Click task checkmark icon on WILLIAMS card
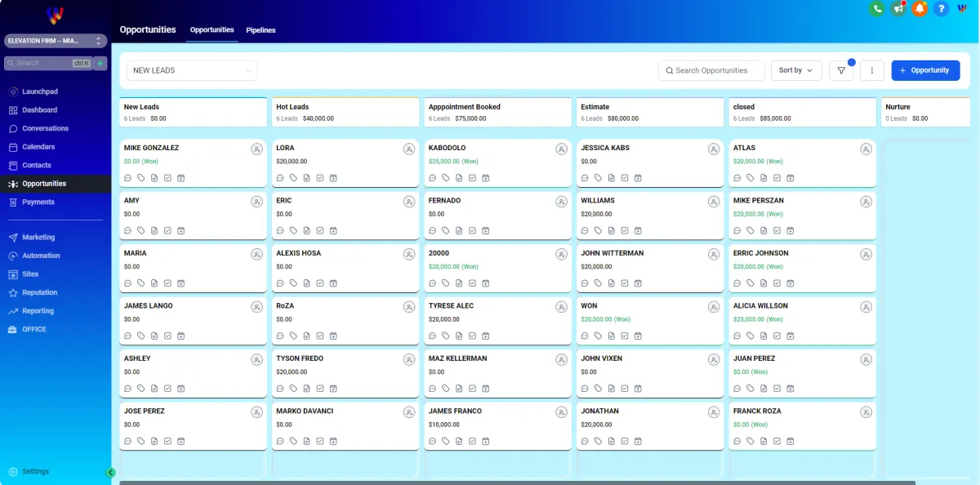The height and width of the screenshot is (485, 980). pos(625,230)
